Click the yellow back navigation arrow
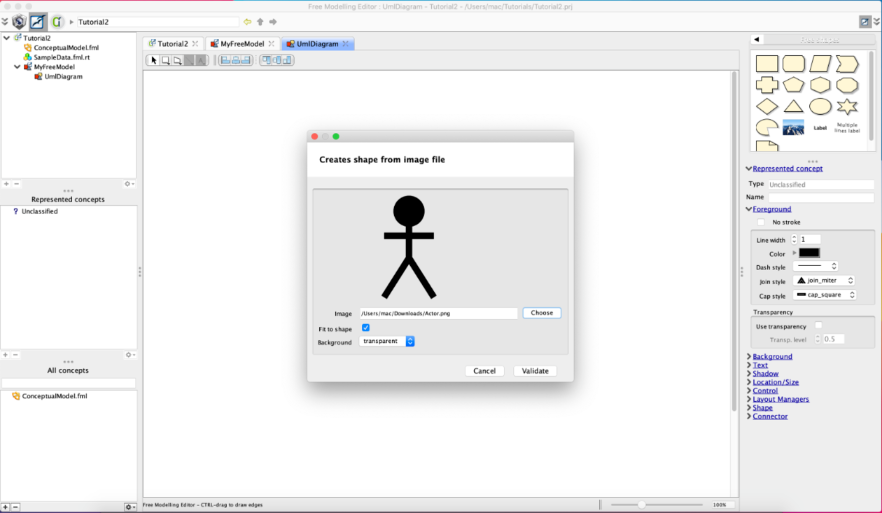This screenshot has height=513, width=882. point(248,22)
